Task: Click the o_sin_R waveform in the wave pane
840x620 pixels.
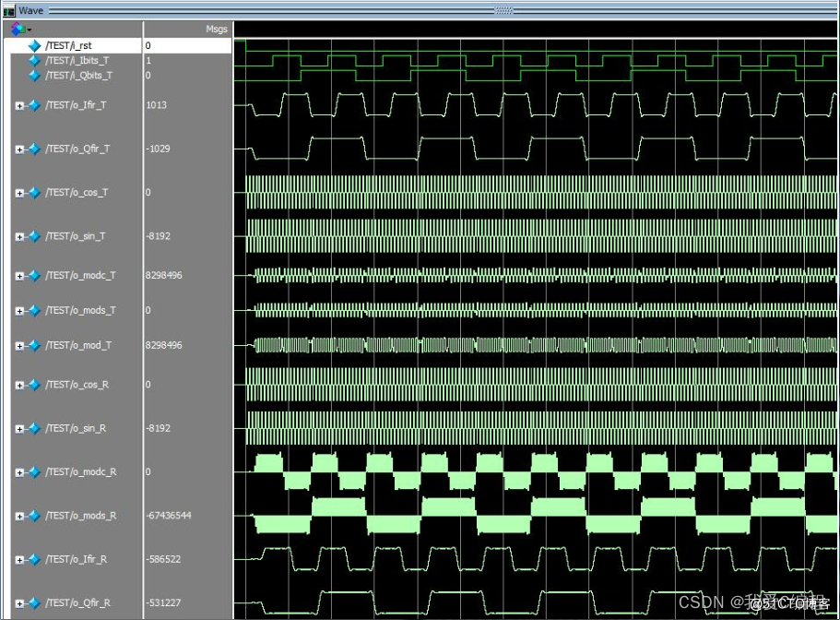Action: point(535,428)
